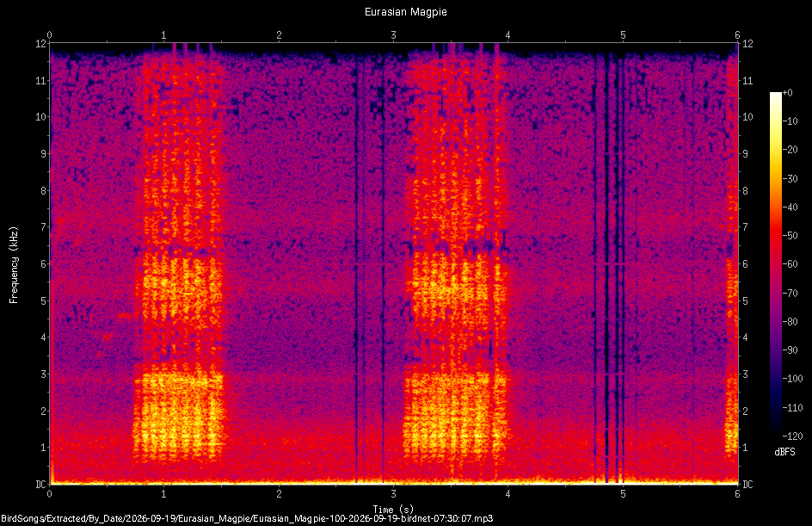The height and width of the screenshot is (526, 812).
Task: Click the "dBFS" colorbar unit label
Action: coord(784,452)
